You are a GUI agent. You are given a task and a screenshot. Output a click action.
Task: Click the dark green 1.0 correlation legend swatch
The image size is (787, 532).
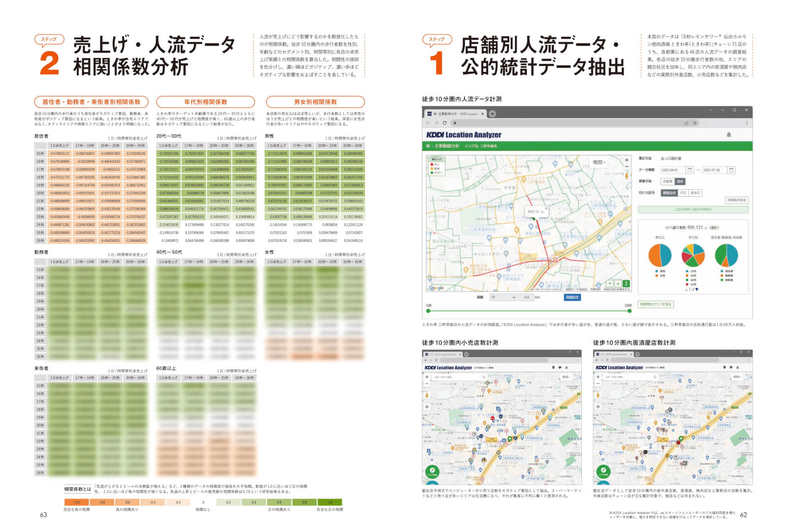[x=330, y=502]
